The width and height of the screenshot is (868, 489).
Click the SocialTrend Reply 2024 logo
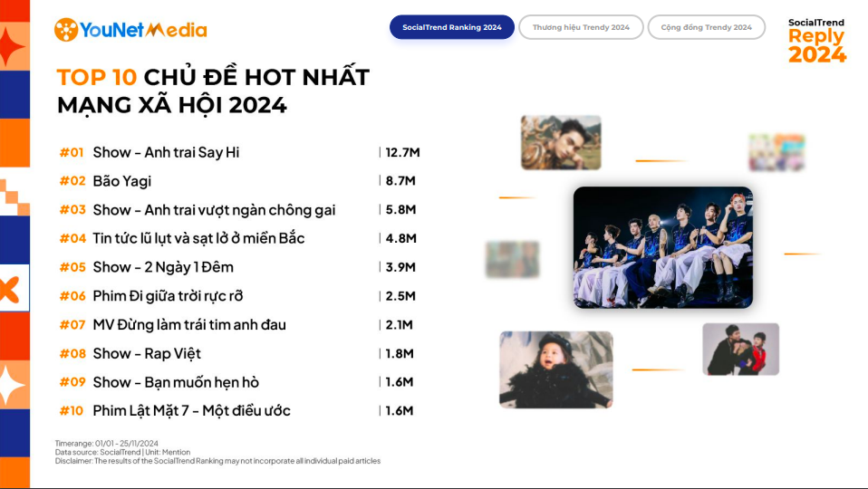tap(817, 41)
